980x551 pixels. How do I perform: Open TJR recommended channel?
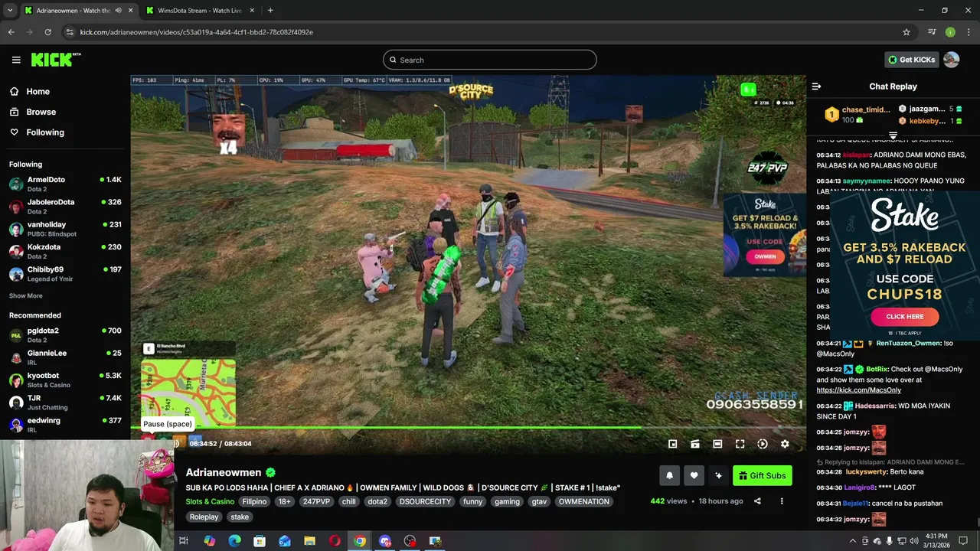65,403
